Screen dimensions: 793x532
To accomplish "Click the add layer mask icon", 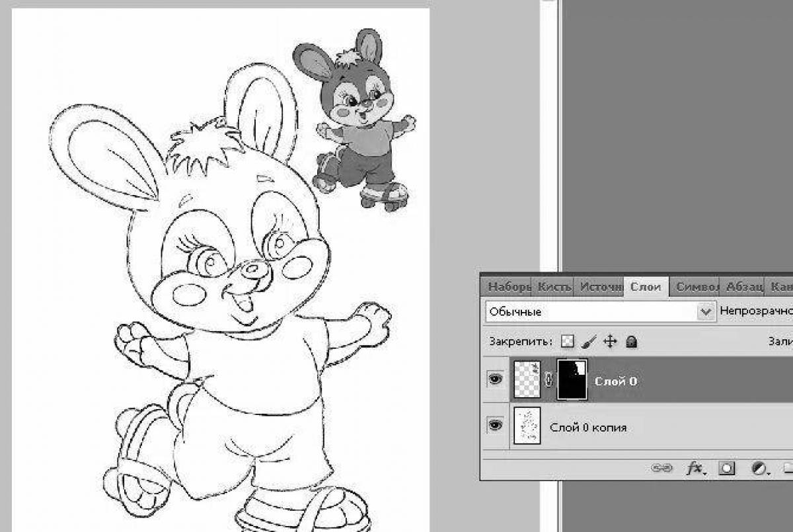I will click(x=728, y=468).
